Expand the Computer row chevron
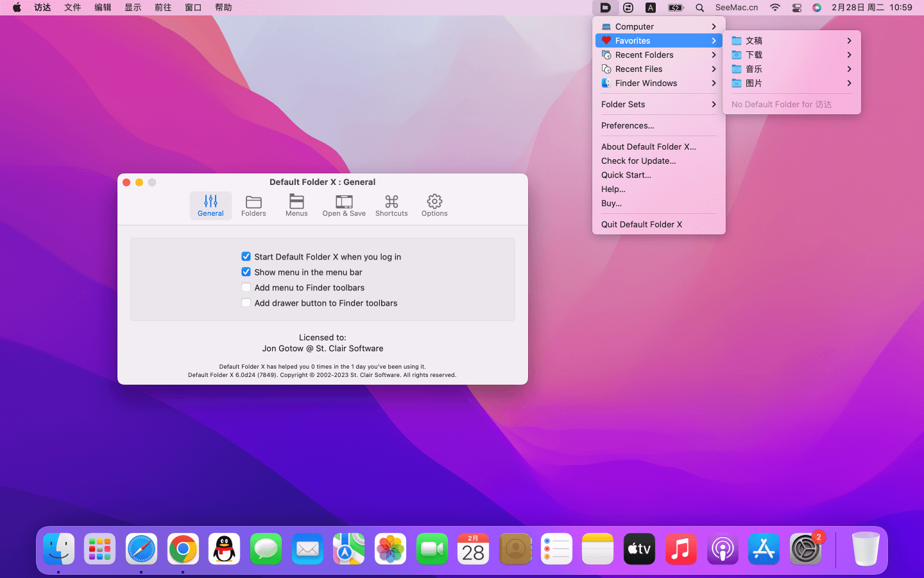 tap(714, 26)
